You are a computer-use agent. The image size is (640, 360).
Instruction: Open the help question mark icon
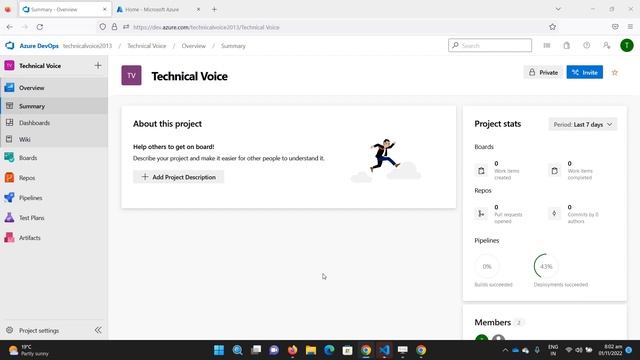(587, 45)
